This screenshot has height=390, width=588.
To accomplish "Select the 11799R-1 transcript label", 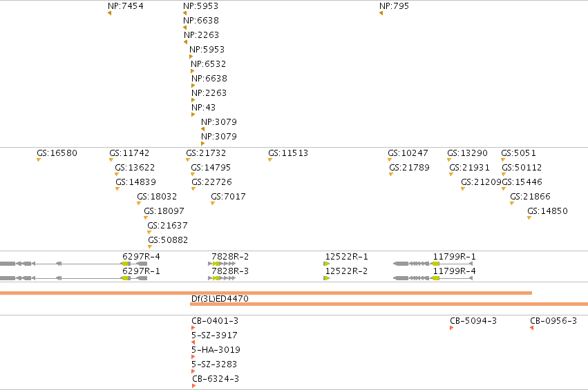I will [455, 257].
